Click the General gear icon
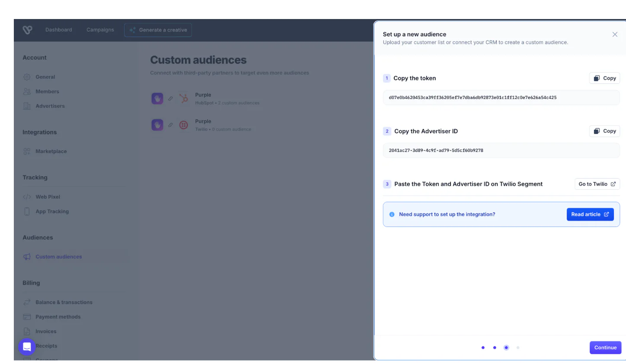This screenshot has width=626, height=364. click(27, 77)
